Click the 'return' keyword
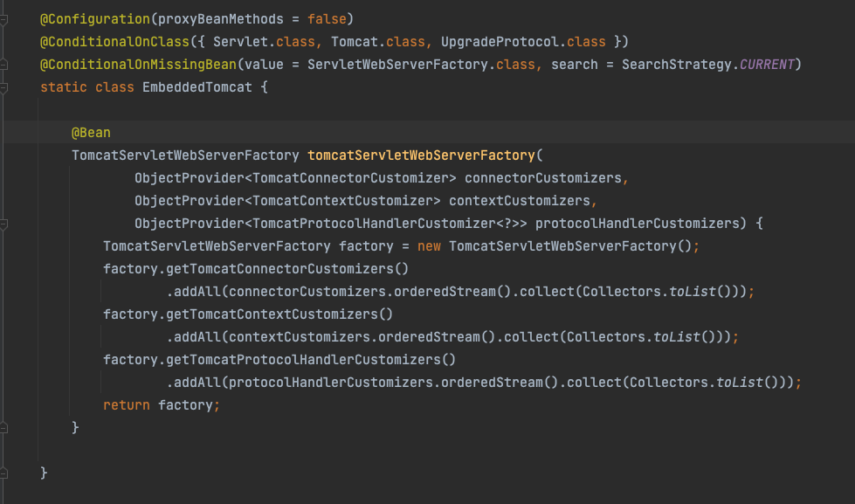 coord(127,405)
